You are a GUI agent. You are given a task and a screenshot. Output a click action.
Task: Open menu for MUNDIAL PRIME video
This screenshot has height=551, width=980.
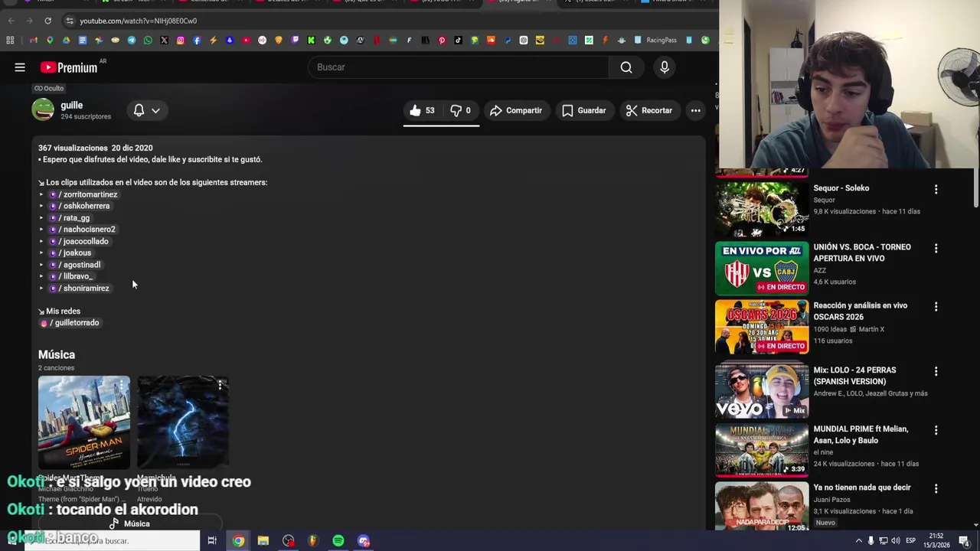[x=936, y=430]
